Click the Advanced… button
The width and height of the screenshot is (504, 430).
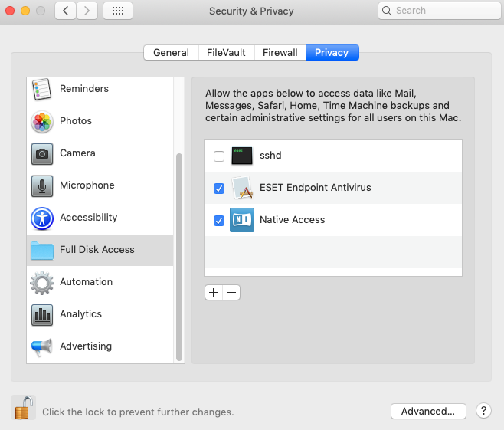click(427, 412)
